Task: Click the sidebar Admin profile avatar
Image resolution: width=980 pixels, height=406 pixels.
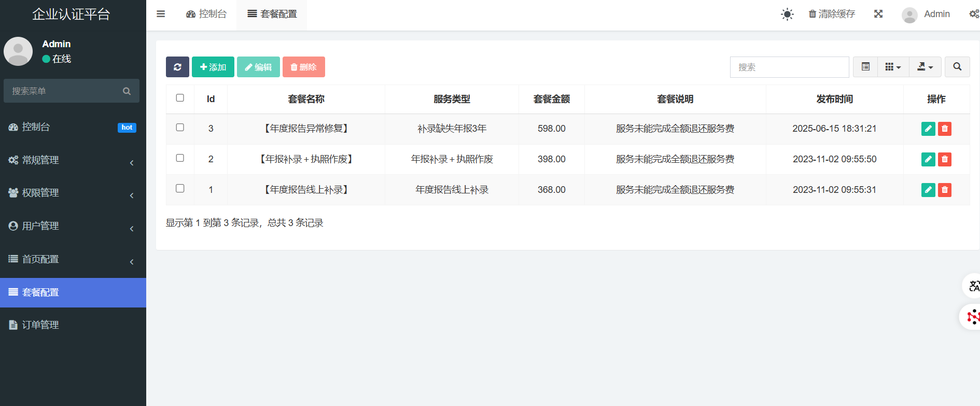Action: (18, 51)
